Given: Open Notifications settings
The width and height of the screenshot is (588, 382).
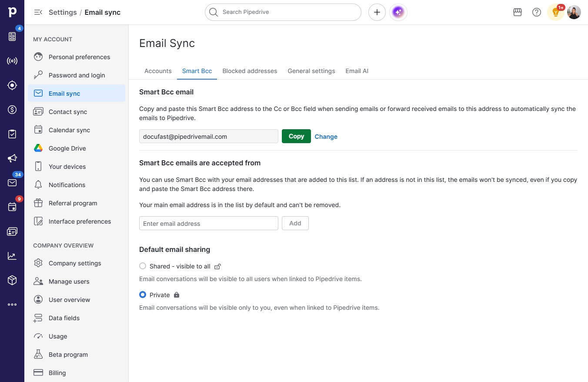Looking at the screenshot, I should 77,185.
